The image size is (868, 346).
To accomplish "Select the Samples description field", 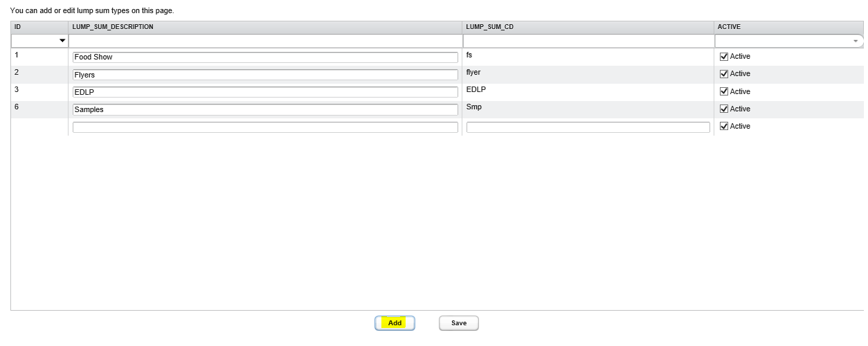I will [x=265, y=109].
